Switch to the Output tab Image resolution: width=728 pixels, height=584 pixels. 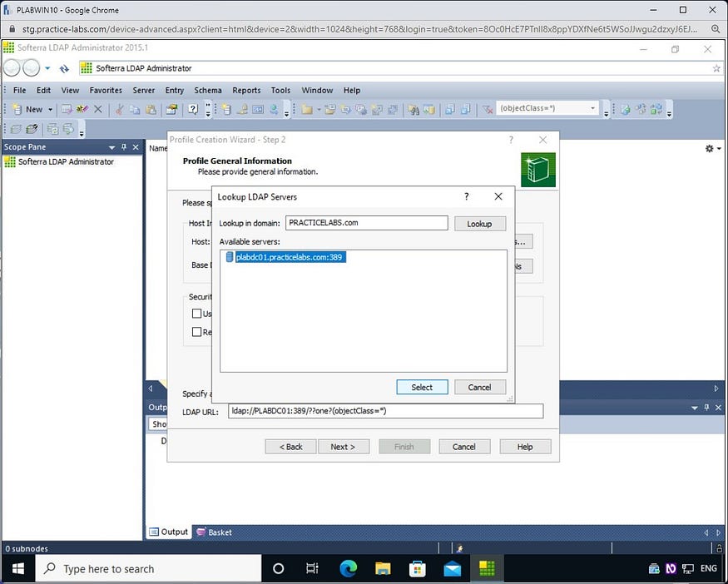click(x=169, y=532)
